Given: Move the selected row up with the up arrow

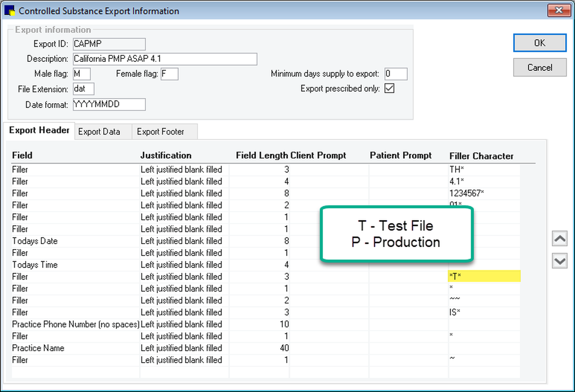Looking at the screenshot, I should tap(560, 239).
